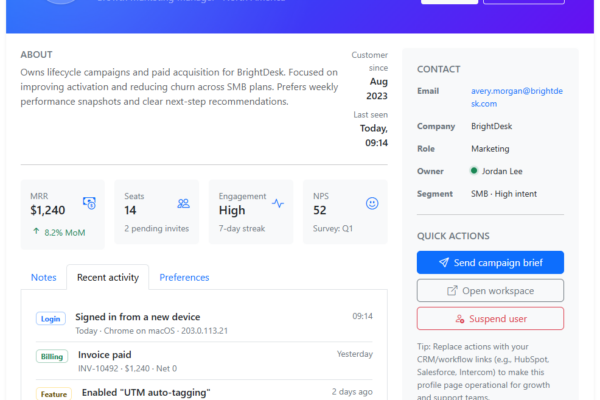The image size is (600, 400).
Task: Click the Billing badge on invoice entry
Action: (52, 356)
